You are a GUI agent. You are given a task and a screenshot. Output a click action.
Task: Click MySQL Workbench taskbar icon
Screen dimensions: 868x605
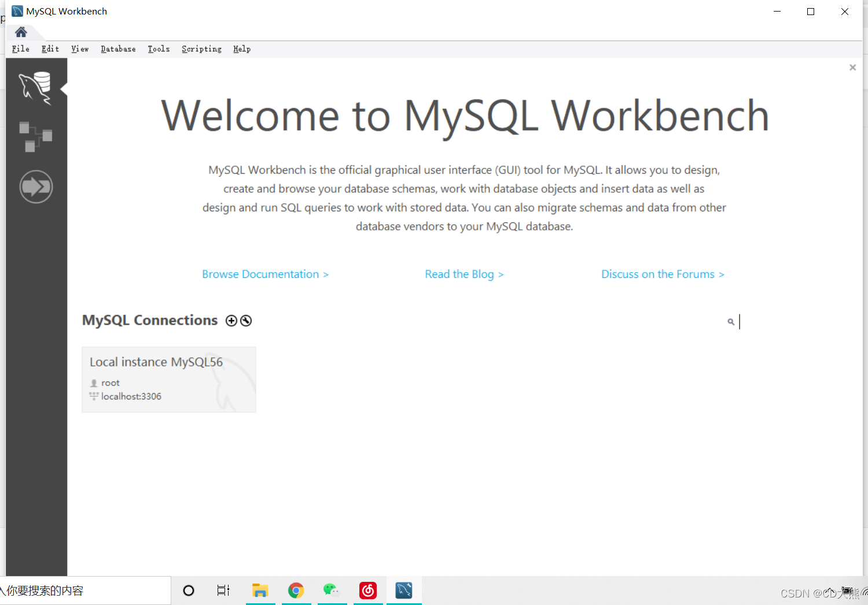point(404,591)
